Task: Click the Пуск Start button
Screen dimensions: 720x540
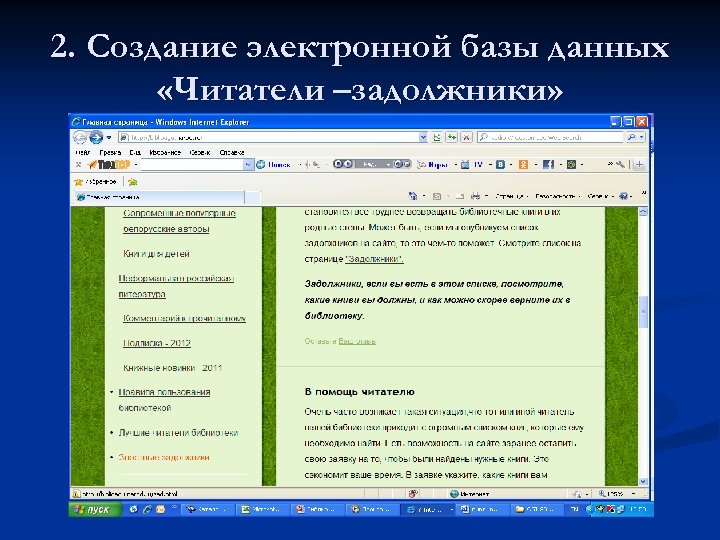Action: click(x=96, y=509)
